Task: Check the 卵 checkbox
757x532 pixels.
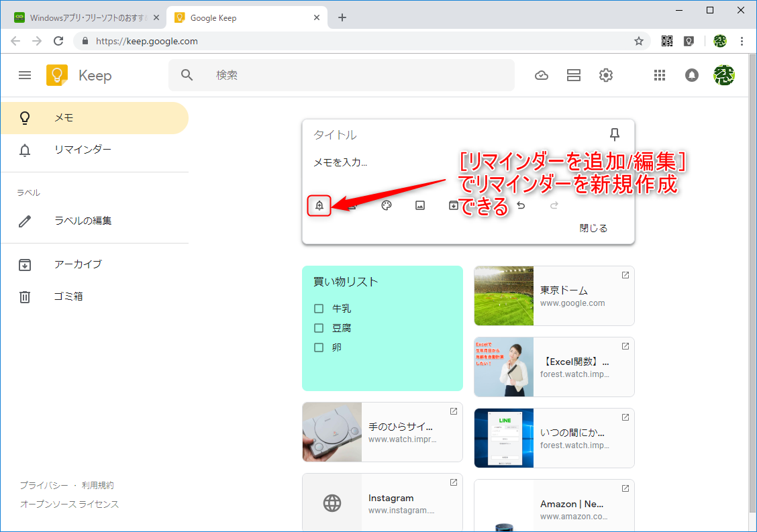Action: click(x=318, y=347)
